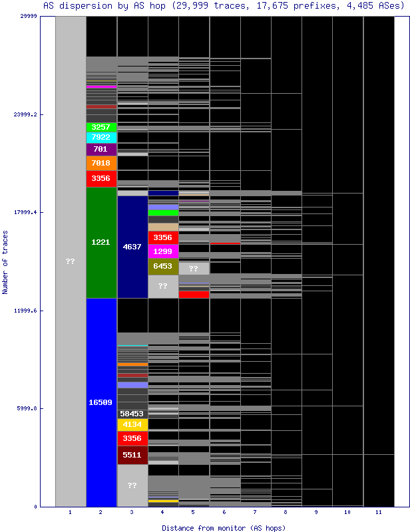Click the purple AS 701 segment
Image resolution: width=410 pixels, height=532 pixels.
tap(101, 150)
